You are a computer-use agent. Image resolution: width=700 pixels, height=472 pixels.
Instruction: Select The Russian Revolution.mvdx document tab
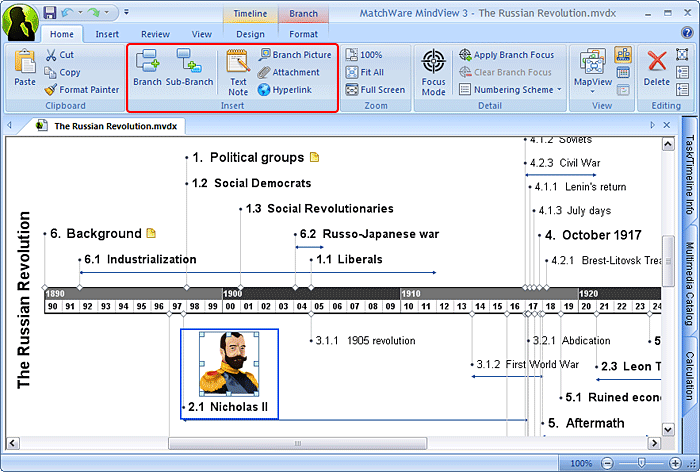click(x=107, y=126)
